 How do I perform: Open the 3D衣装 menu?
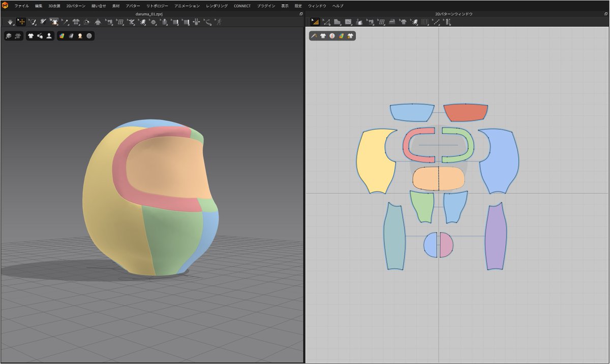pos(54,6)
